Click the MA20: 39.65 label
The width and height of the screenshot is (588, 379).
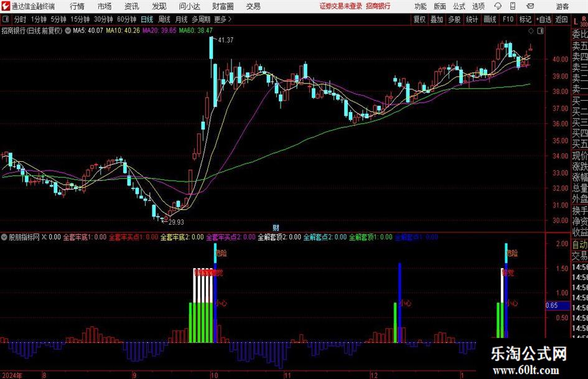click(x=159, y=30)
